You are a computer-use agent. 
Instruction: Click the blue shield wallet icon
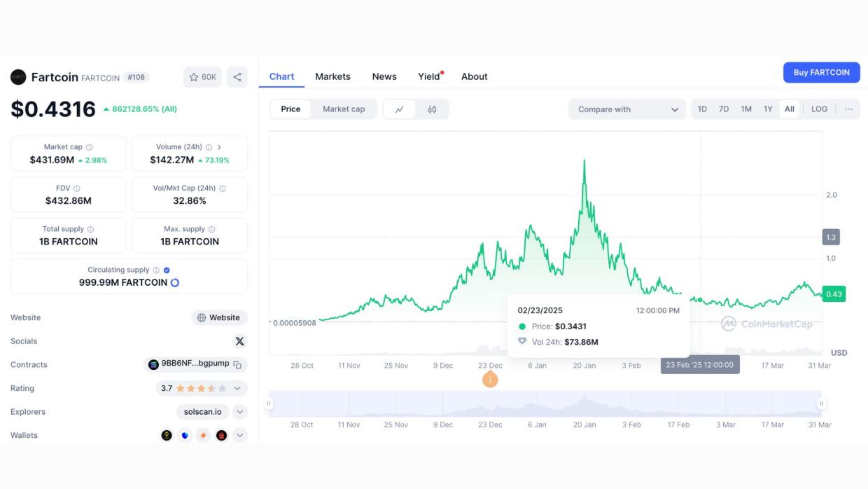click(185, 435)
